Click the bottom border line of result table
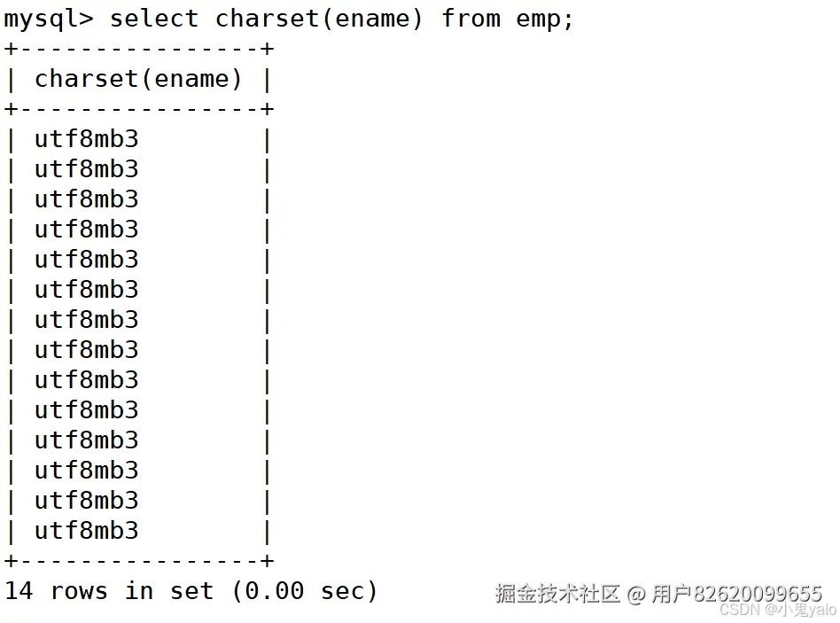Screen dimensions: 840x623 (x=139, y=561)
